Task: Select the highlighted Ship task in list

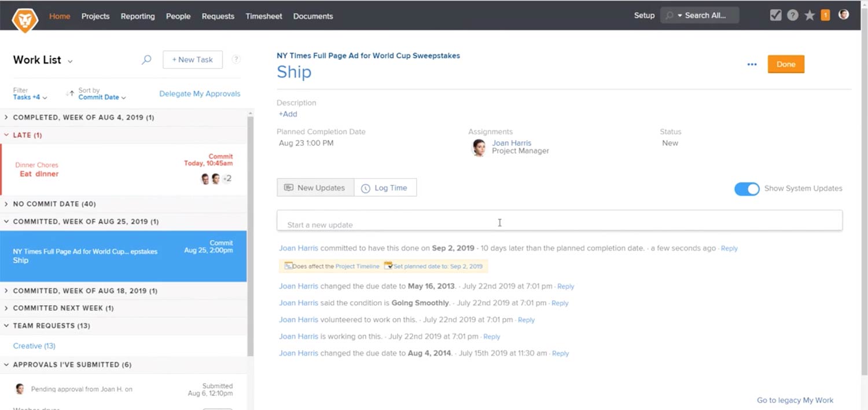Action: [123, 256]
